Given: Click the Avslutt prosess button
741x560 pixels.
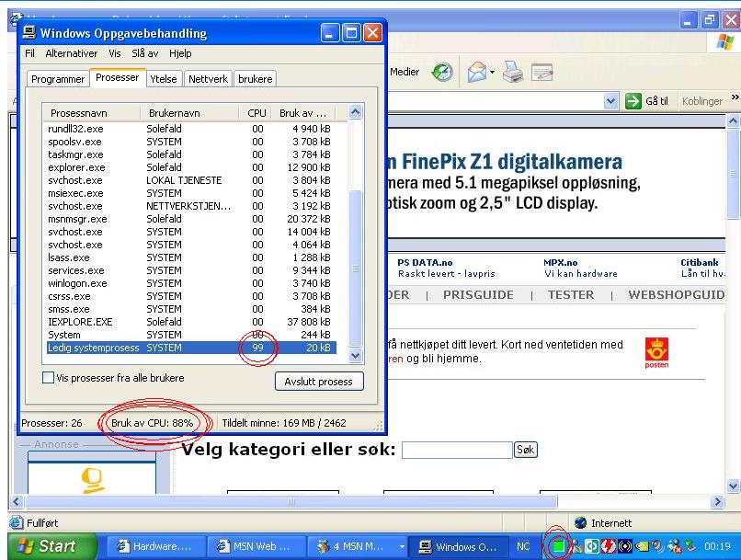Looking at the screenshot, I should click(x=319, y=382).
